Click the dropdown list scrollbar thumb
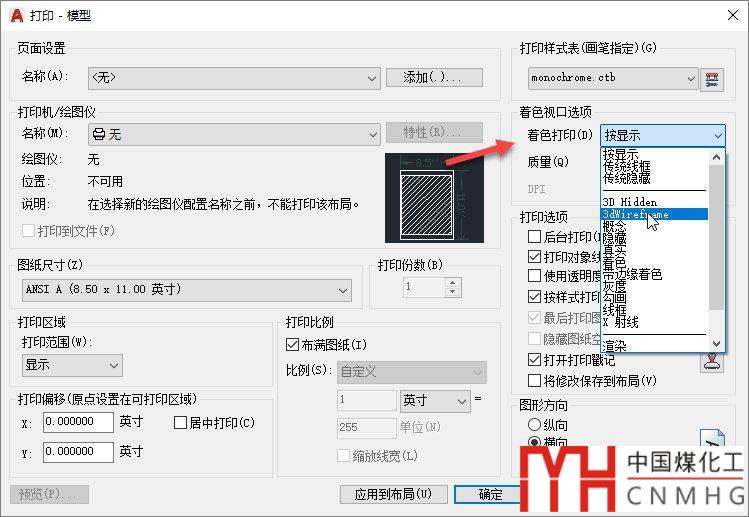The width and height of the screenshot is (749, 517). pyautogui.click(x=716, y=237)
